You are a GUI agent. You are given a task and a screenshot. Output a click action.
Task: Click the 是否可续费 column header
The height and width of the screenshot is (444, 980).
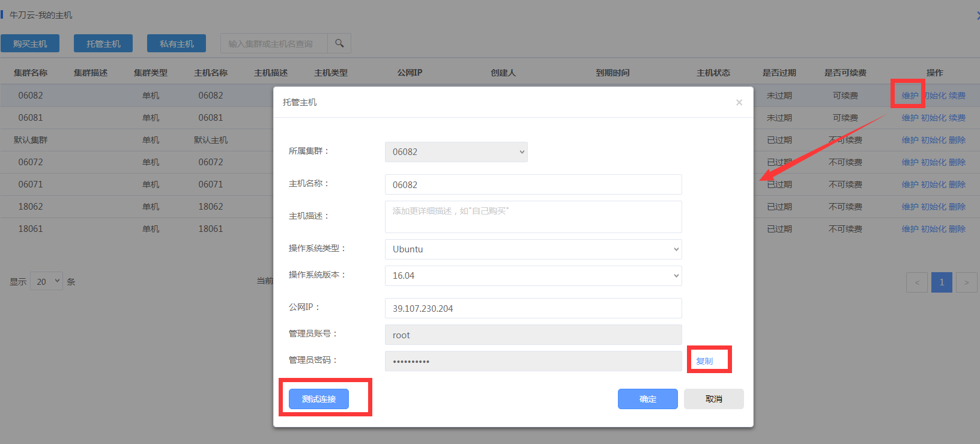845,73
